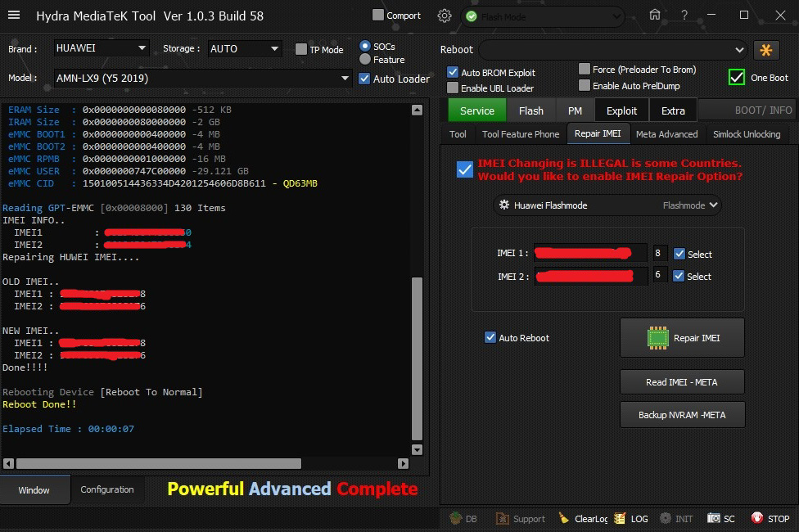Click the Backup NVRAM -META button

pos(681,415)
